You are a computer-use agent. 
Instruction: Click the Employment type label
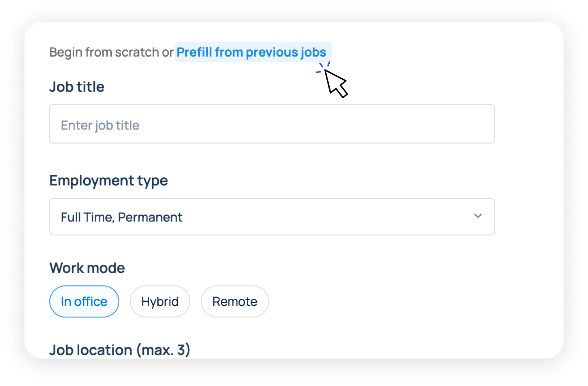point(108,180)
